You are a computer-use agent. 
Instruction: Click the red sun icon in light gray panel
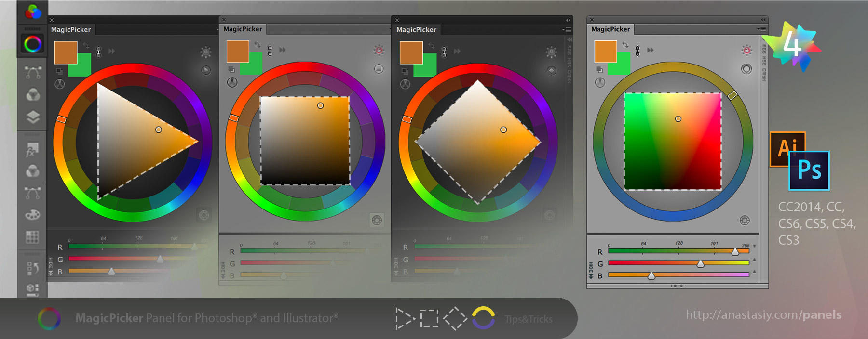[747, 50]
